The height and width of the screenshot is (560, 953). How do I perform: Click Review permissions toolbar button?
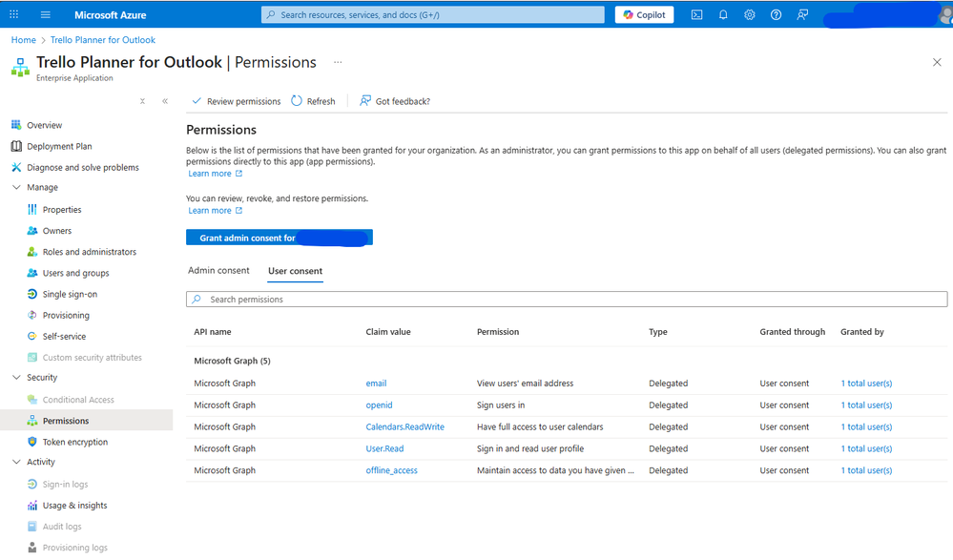click(x=237, y=101)
